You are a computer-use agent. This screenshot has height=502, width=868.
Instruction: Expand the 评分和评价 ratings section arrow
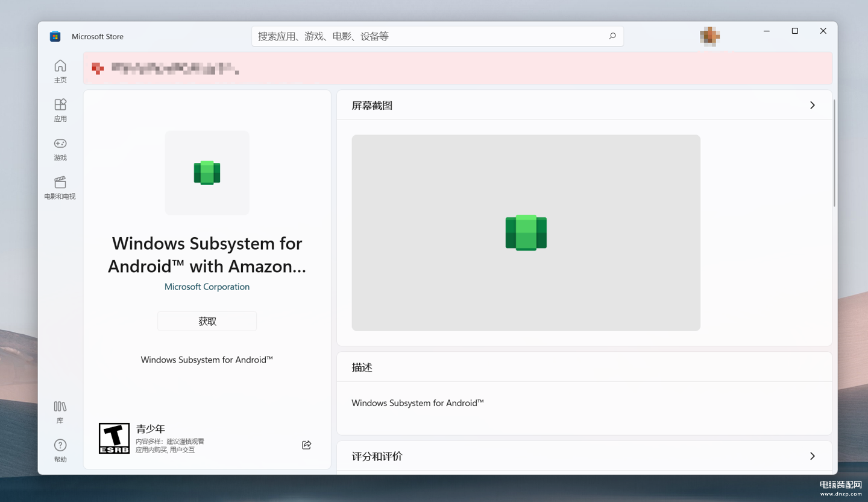point(812,456)
